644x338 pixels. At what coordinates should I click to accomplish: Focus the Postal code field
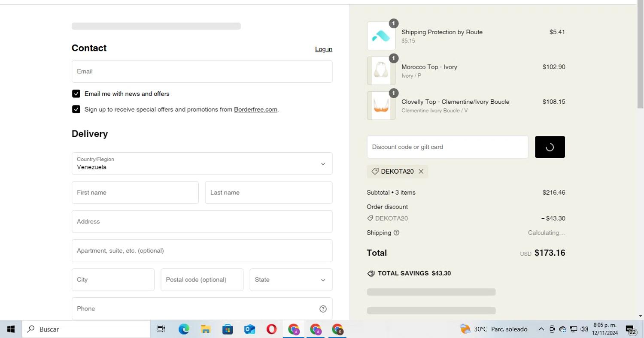(x=202, y=280)
